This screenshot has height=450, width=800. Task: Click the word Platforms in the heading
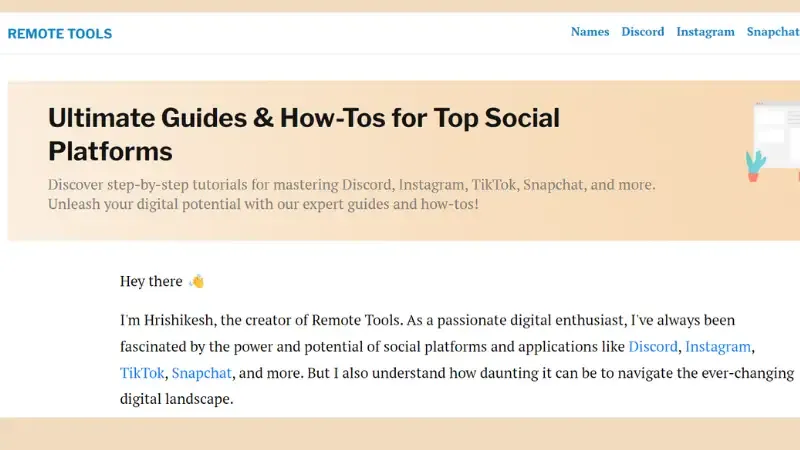pyautogui.click(x=110, y=151)
